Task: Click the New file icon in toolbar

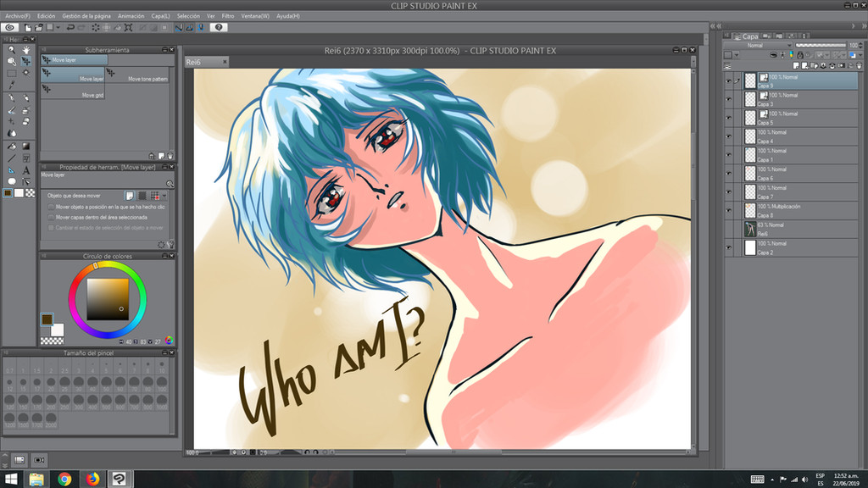Action: (28, 27)
